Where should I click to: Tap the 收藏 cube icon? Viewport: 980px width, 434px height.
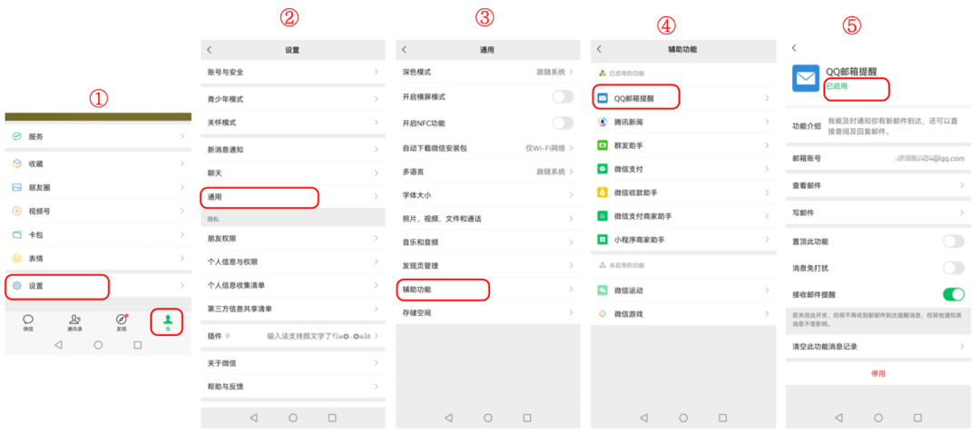(x=17, y=163)
